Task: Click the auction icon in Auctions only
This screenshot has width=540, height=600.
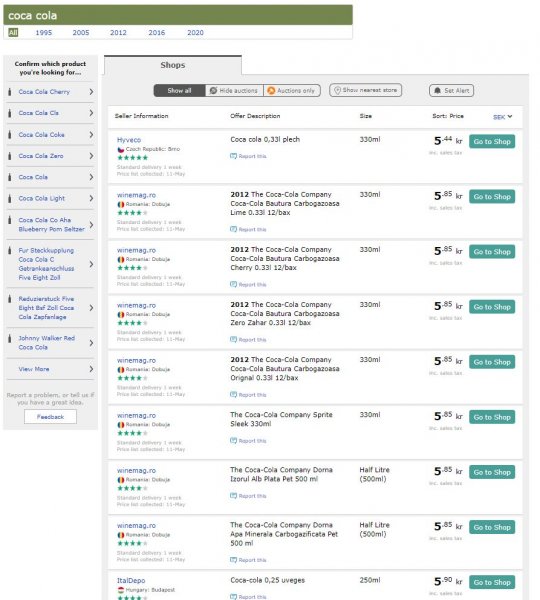Action: tap(271, 91)
